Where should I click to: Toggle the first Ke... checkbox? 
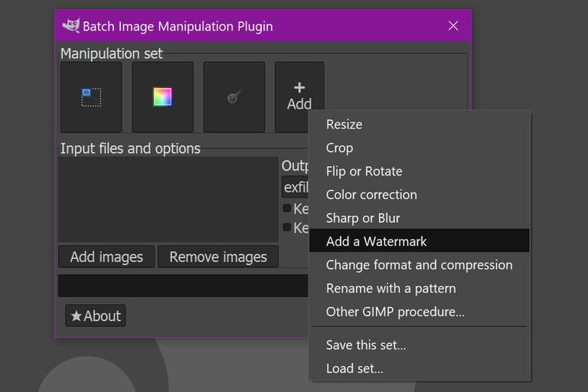click(x=287, y=207)
